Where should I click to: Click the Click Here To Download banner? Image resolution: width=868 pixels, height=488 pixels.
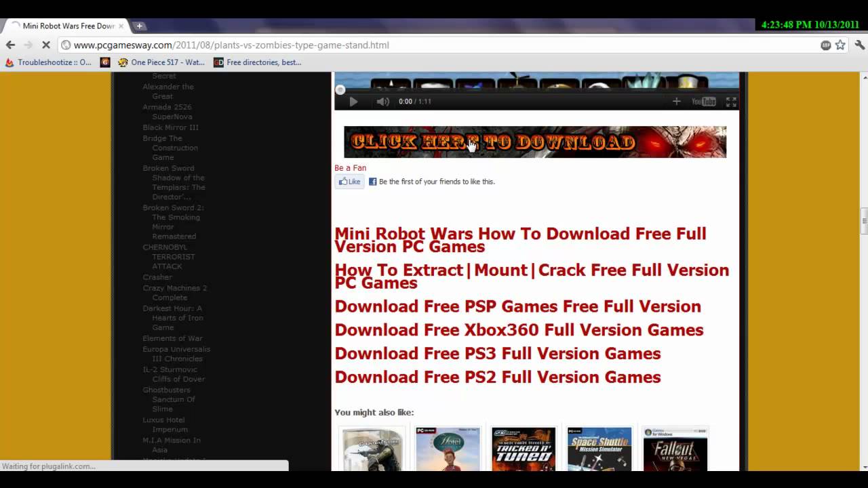[x=535, y=142]
